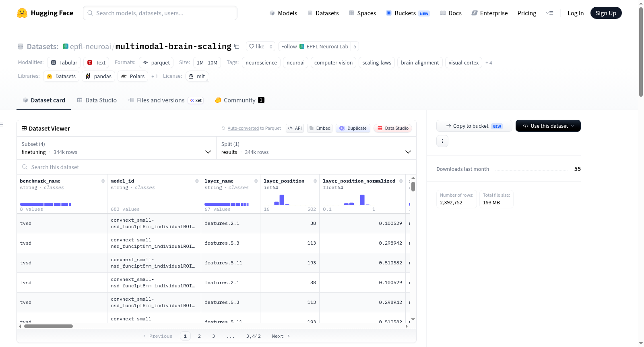Open the Enterprise menu item
Screen dimensions: 644x347
pos(490,13)
